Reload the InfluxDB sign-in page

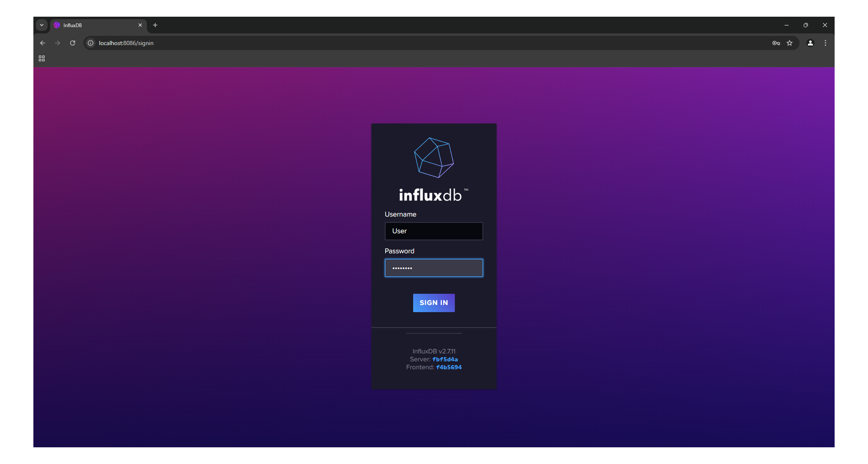coord(73,43)
